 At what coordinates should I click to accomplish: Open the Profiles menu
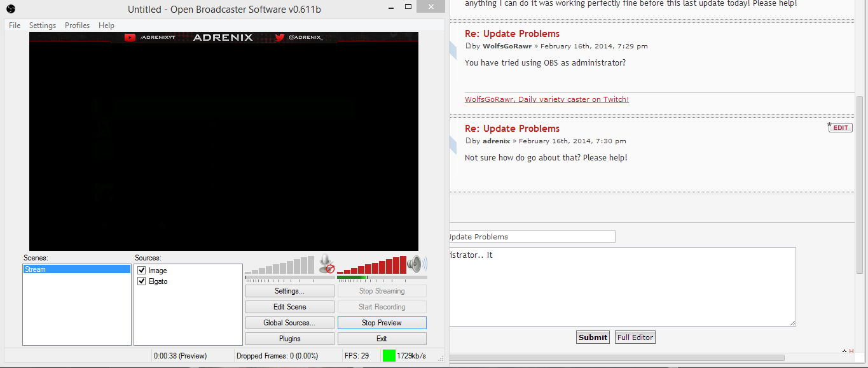pyautogui.click(x=77, y=25)
